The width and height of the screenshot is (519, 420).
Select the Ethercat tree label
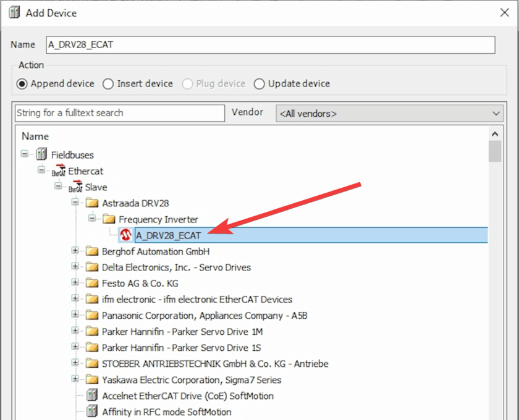86,171
